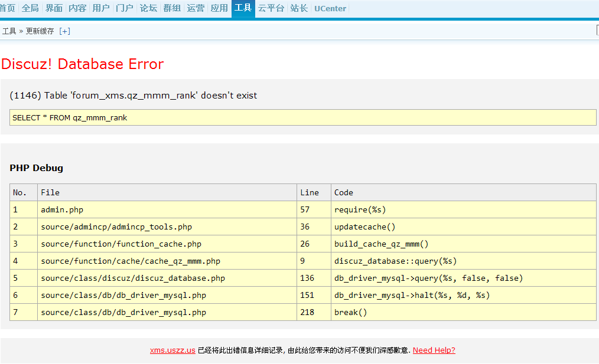Screen dimensions: 599x364
Task: Open the UCenter tab
Action: [x=330, y=8]
